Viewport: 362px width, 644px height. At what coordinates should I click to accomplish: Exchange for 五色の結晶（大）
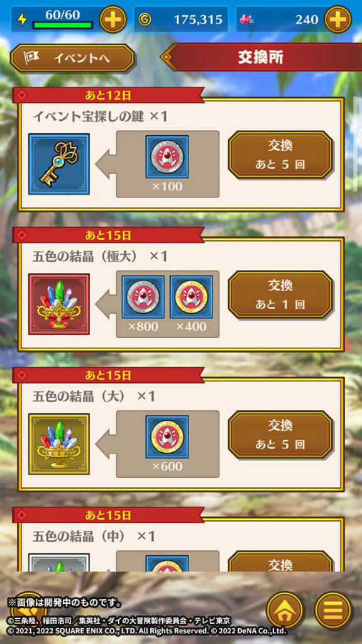tap(280, 435)
